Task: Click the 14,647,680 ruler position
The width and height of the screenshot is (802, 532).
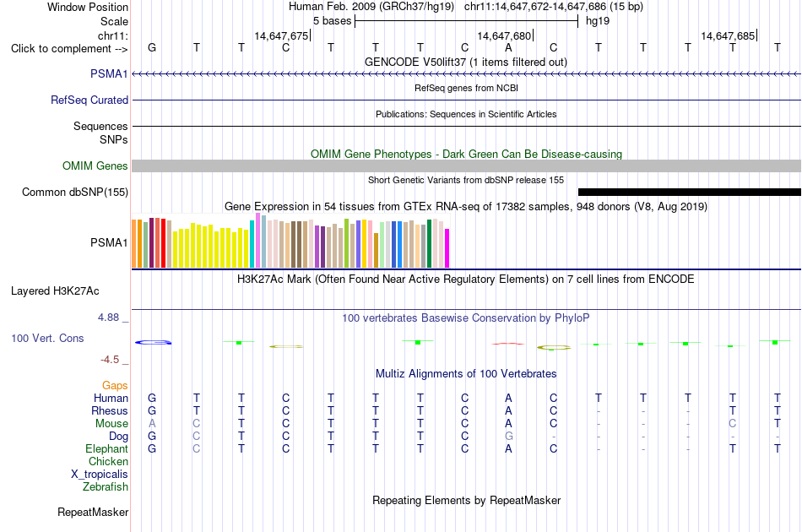Action: pos(504,35)
